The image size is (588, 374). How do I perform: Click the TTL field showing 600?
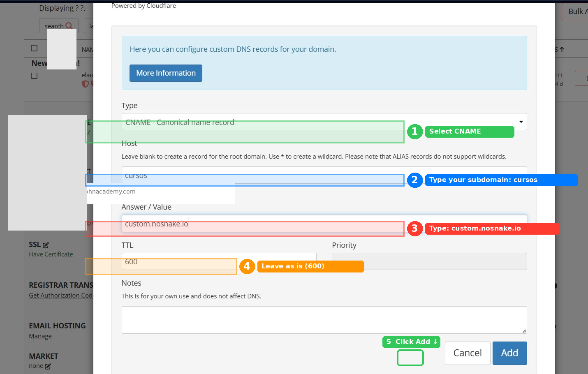[x=219, y=261]
